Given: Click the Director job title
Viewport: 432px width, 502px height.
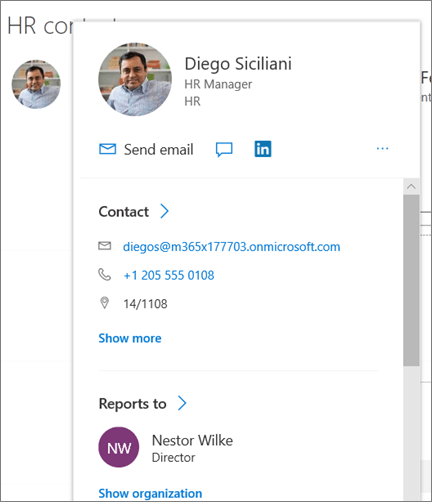Looking at the screenshot, I should pos(173,458).
